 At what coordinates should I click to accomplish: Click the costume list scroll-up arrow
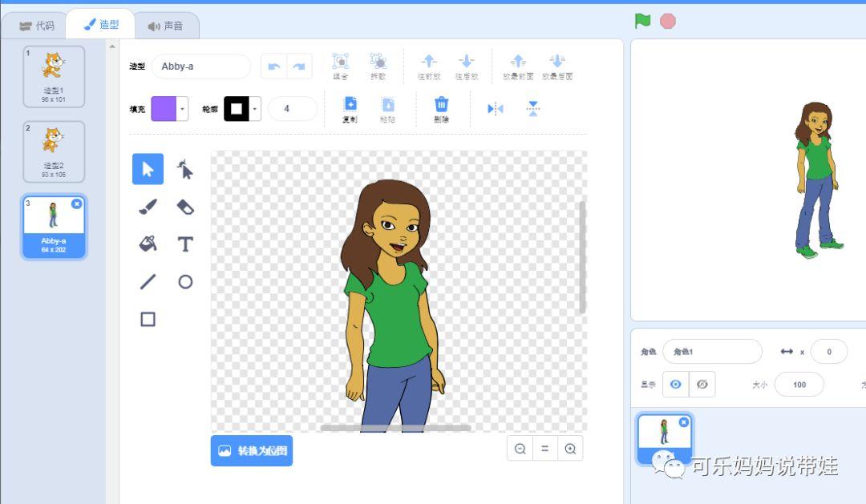[x=112, y=46]
